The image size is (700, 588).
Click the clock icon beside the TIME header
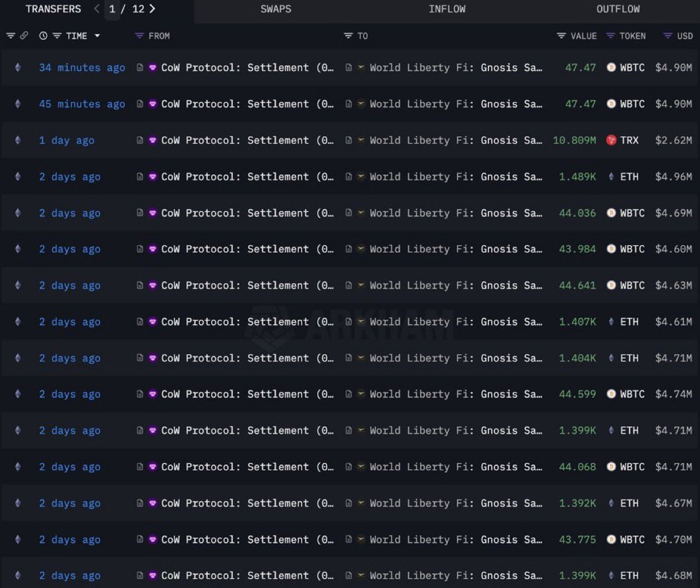(x=43, y=35)
